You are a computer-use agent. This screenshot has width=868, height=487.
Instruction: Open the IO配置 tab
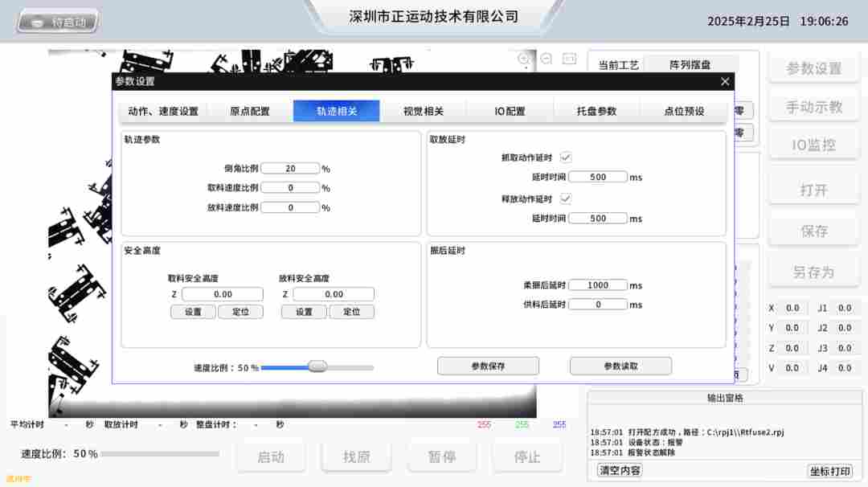point(510,111)
